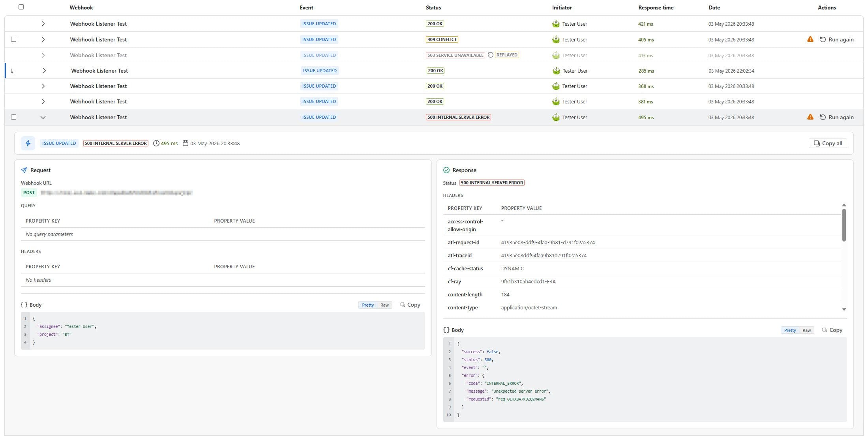Click warning icon on 500 INTERNAL SERVER ERROR row
Screen dimensions: 868x440
coord(810,117)
